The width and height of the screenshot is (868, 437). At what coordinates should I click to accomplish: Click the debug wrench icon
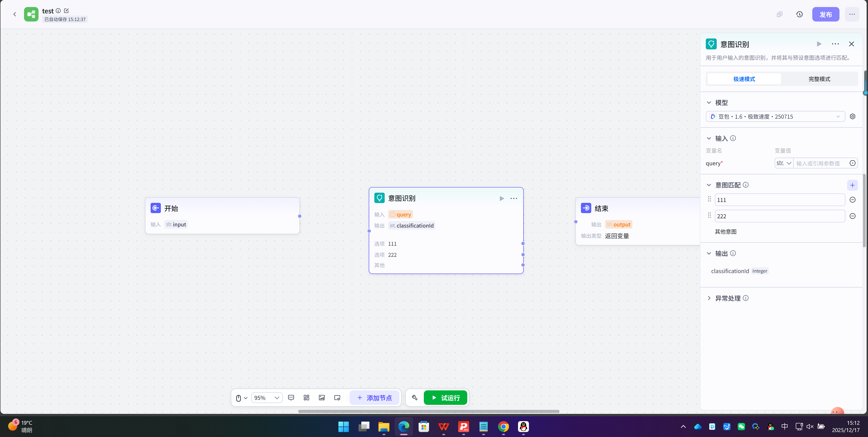click(415, 398)
